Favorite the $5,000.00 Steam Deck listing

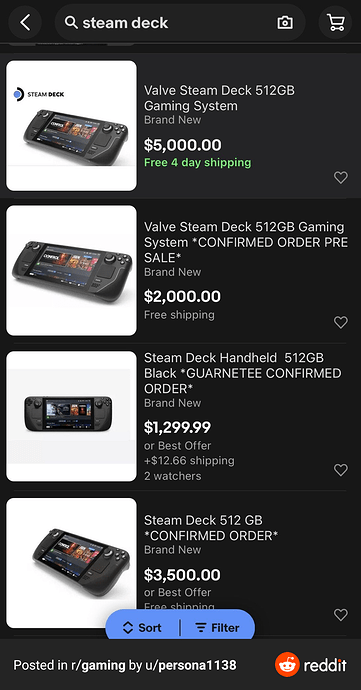(x=341, y=177)
